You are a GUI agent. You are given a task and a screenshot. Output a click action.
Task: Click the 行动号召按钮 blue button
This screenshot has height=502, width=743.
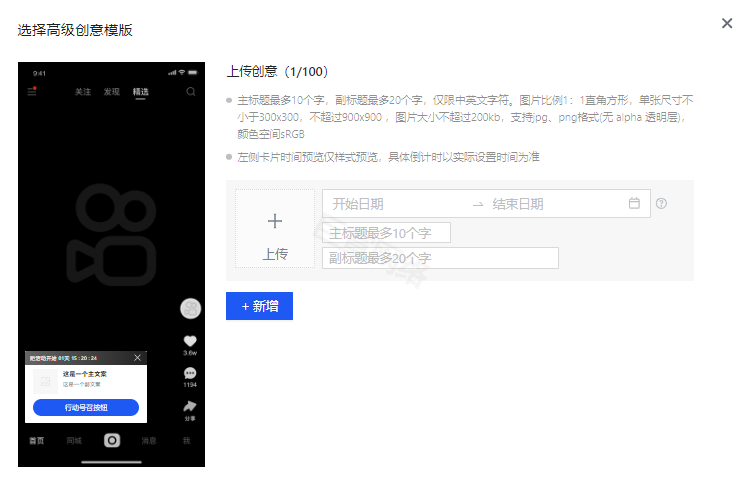[86, 407]
